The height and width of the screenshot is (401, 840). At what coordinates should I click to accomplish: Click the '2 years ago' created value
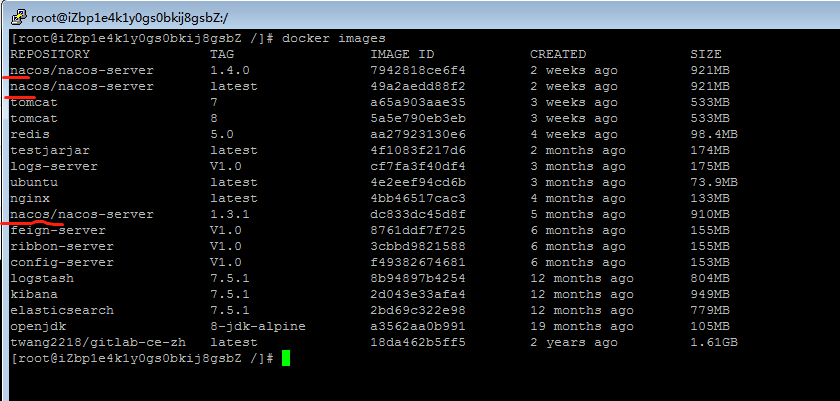coord(574,342)
